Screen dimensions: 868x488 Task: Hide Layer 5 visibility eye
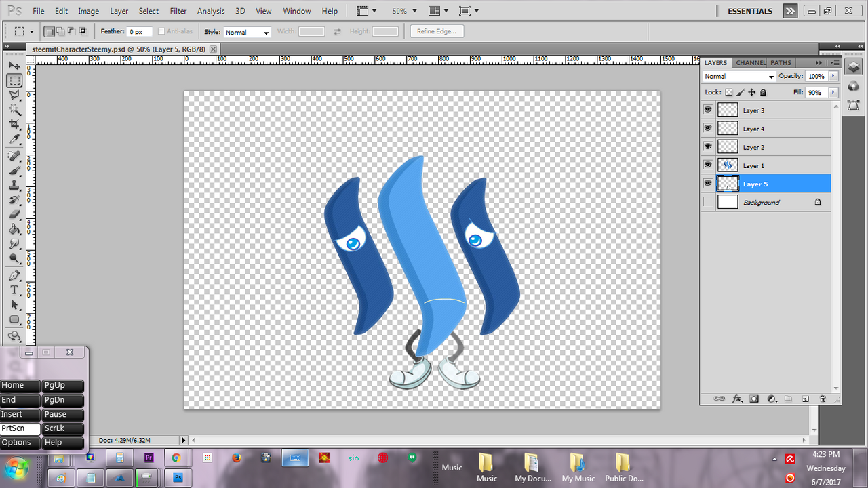[x=708, y=183]
